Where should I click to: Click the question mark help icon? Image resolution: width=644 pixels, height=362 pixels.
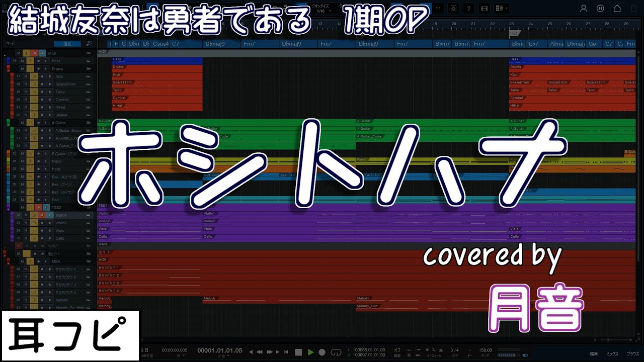[x=469, y=9]
